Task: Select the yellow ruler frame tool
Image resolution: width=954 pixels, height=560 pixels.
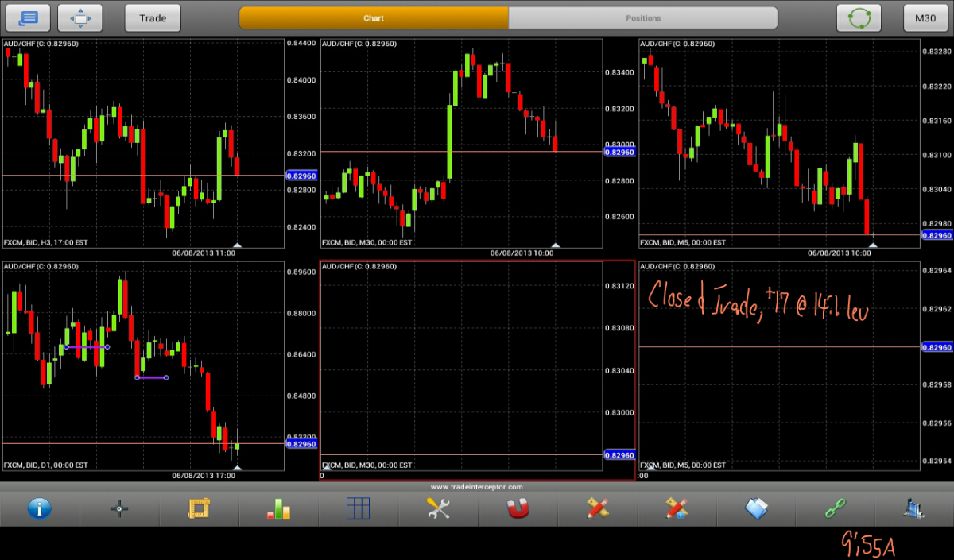Action: coord(198,509)
